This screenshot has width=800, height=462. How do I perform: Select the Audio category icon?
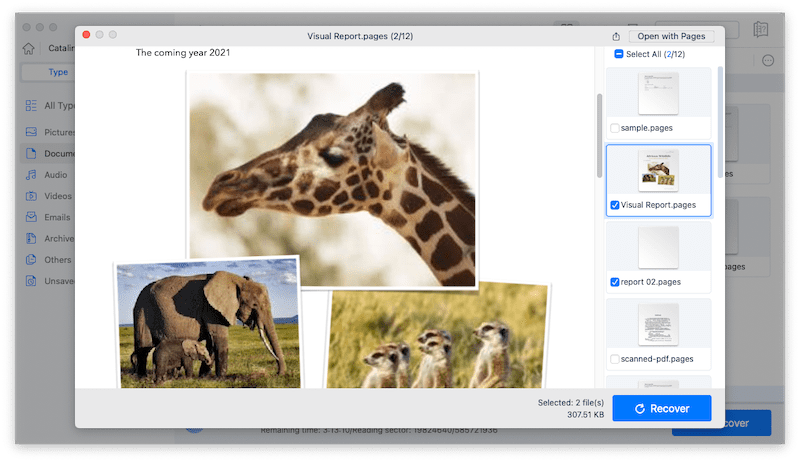[31, 175]
